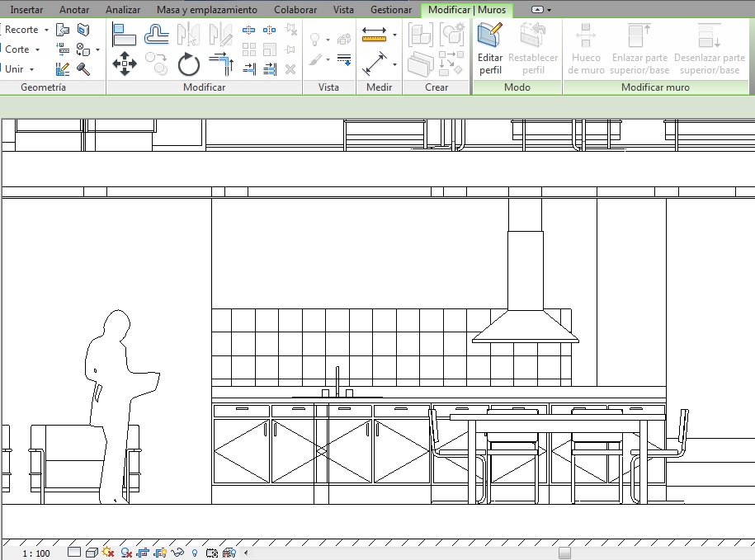Expand the Recorte dropdown

tap(46, 30)
